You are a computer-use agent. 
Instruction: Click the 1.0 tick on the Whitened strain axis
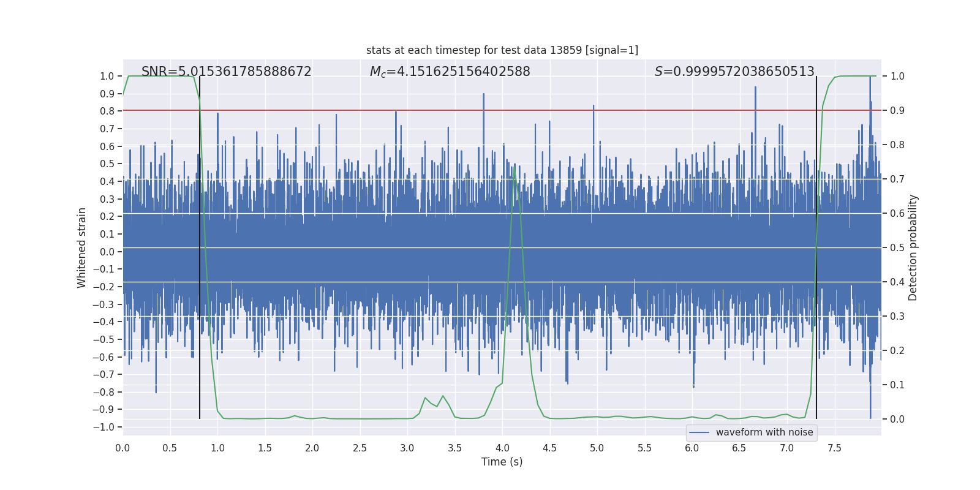pos(107,77)
